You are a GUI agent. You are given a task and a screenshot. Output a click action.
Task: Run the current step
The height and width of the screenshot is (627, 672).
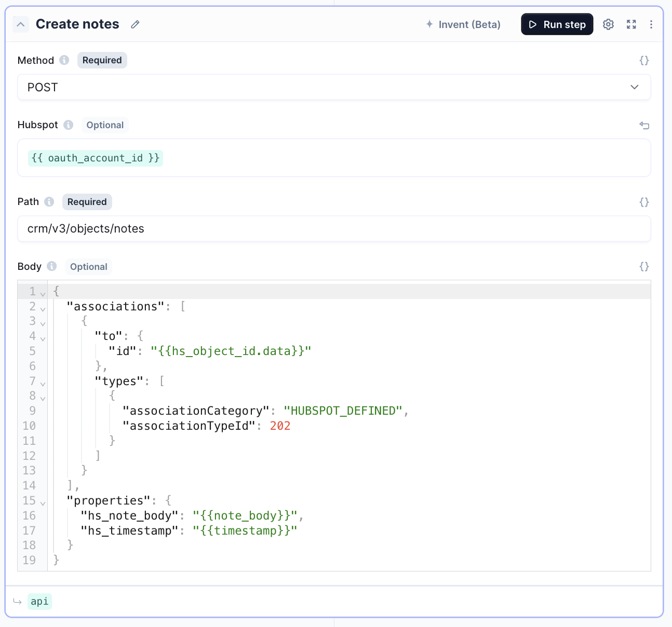[557, 24]
